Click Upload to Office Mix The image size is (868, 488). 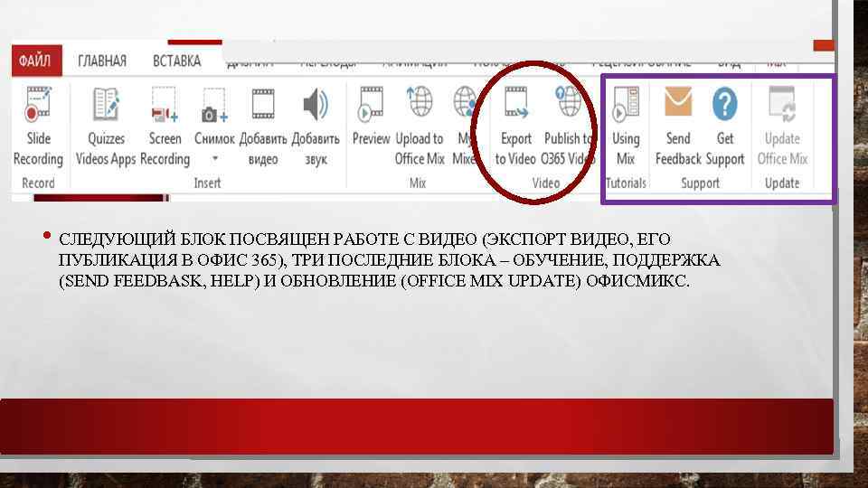coord(420,127)
